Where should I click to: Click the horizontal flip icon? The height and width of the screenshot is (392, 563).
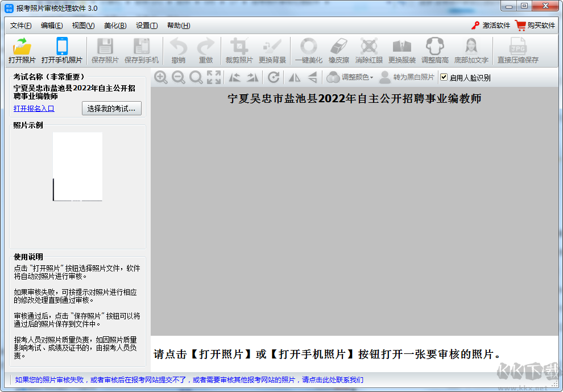[x=293, y=77]
